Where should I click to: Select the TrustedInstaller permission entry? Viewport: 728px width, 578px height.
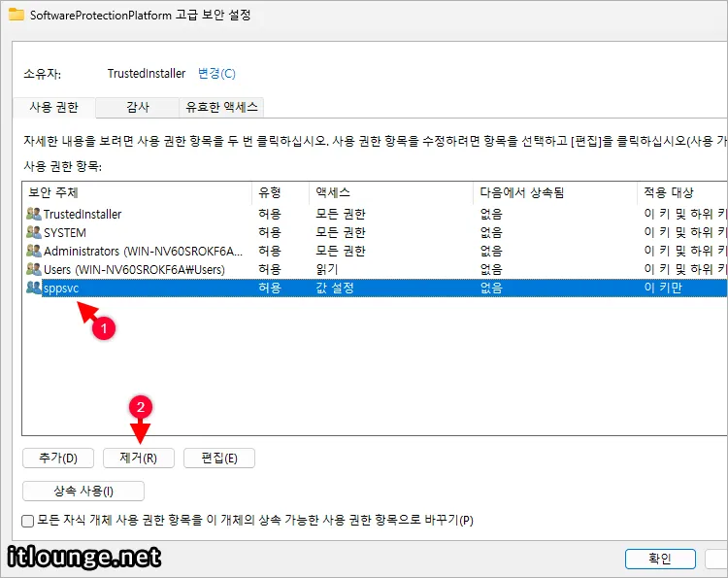375,214
